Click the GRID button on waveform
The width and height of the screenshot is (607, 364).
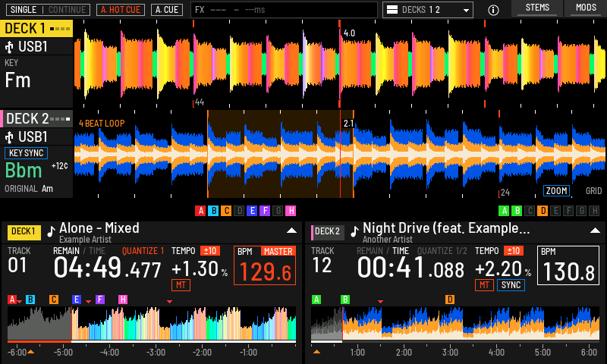tap(593, 190)
